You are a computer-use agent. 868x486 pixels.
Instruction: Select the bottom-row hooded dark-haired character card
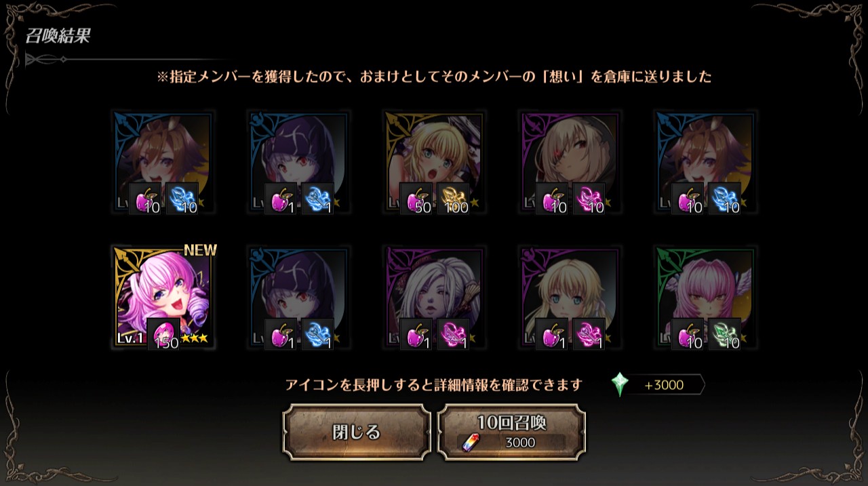[299, 298]
